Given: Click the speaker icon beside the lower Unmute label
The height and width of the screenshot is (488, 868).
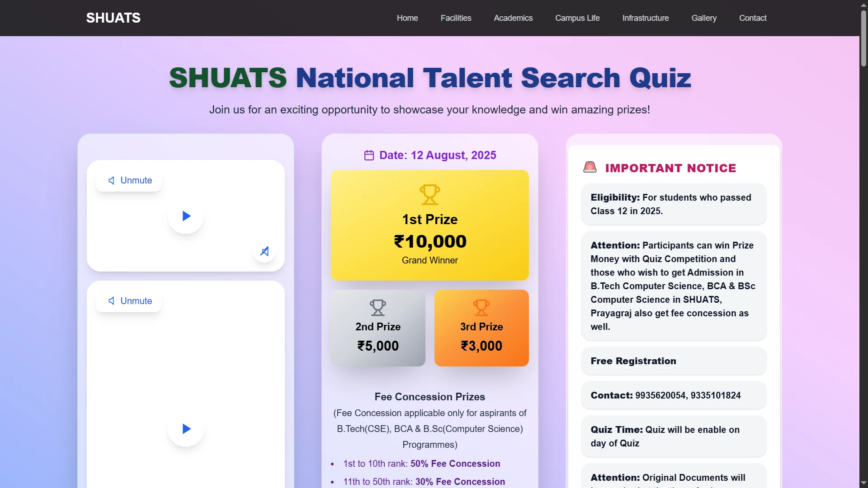Looking at the screenshot, I should [112, 301].
